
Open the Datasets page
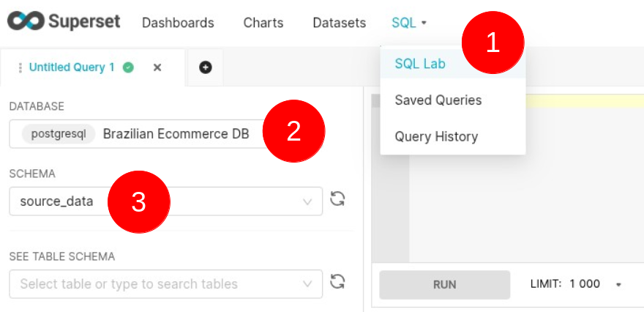coord(339,23)
